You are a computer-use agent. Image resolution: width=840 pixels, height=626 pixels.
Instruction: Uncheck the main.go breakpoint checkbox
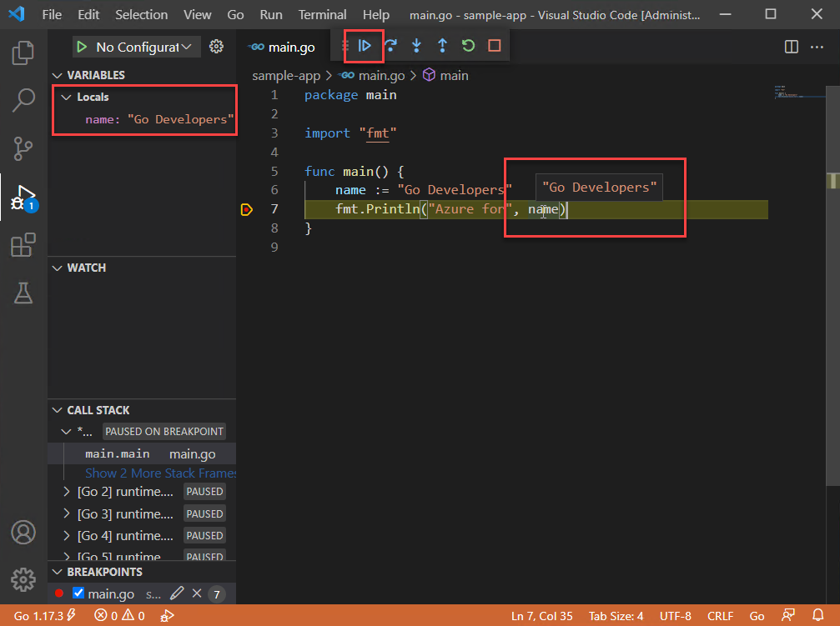point(78,593)
